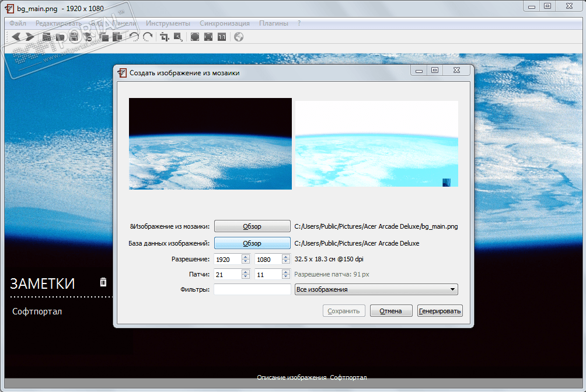Rotate image clockwise
The height and width of the screenshot is (392, 586).
(x=148, y=37)
